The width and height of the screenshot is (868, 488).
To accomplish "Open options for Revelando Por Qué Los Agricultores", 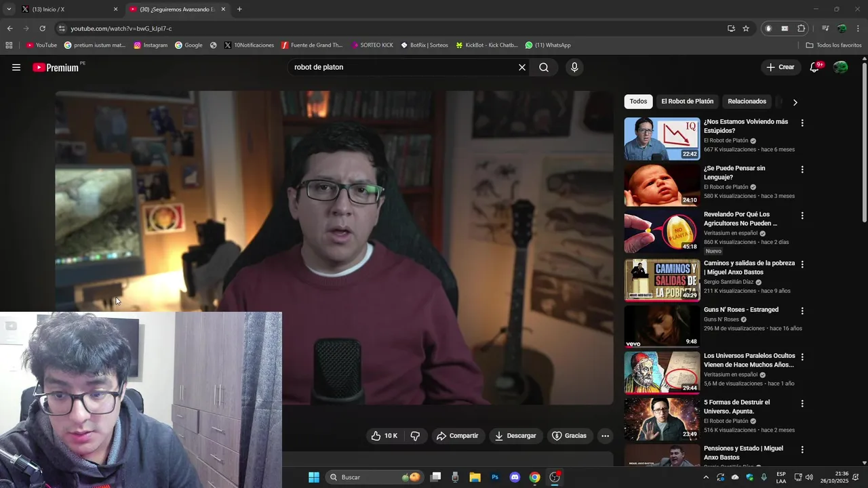I will tap(802, 216).
